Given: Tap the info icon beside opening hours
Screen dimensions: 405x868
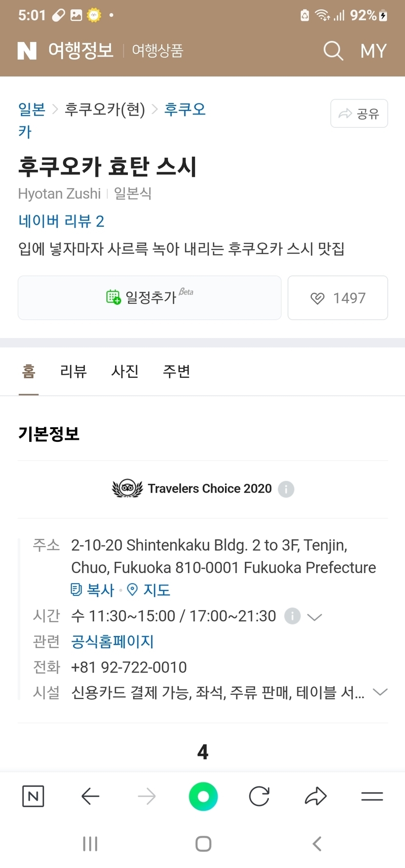Looking at the screenshot, I should point(292,616).
